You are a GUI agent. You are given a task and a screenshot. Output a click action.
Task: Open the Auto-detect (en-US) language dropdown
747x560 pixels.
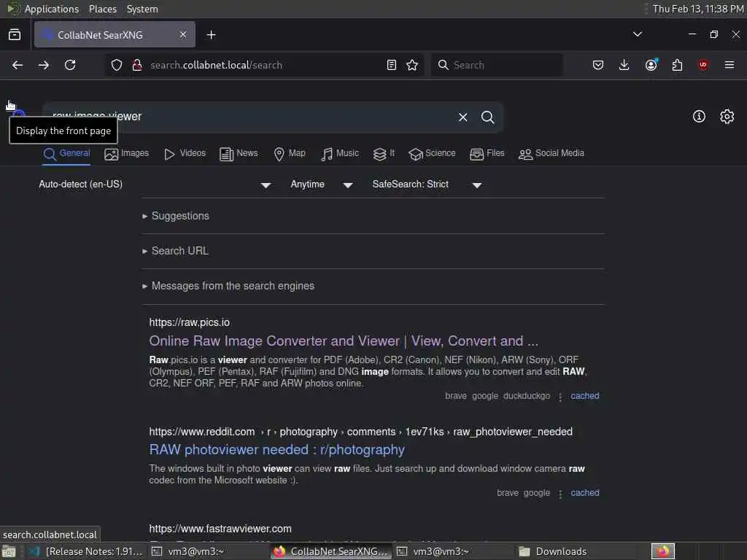tap(155, 184)
